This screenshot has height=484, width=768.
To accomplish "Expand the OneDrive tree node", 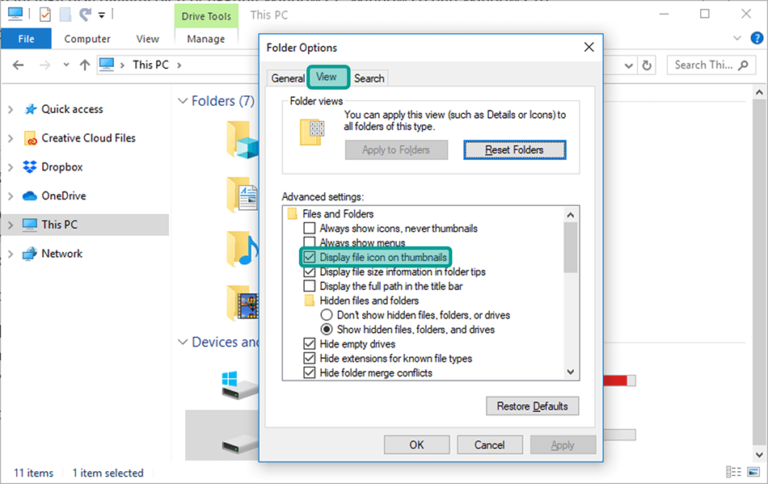I will [10, 196].
